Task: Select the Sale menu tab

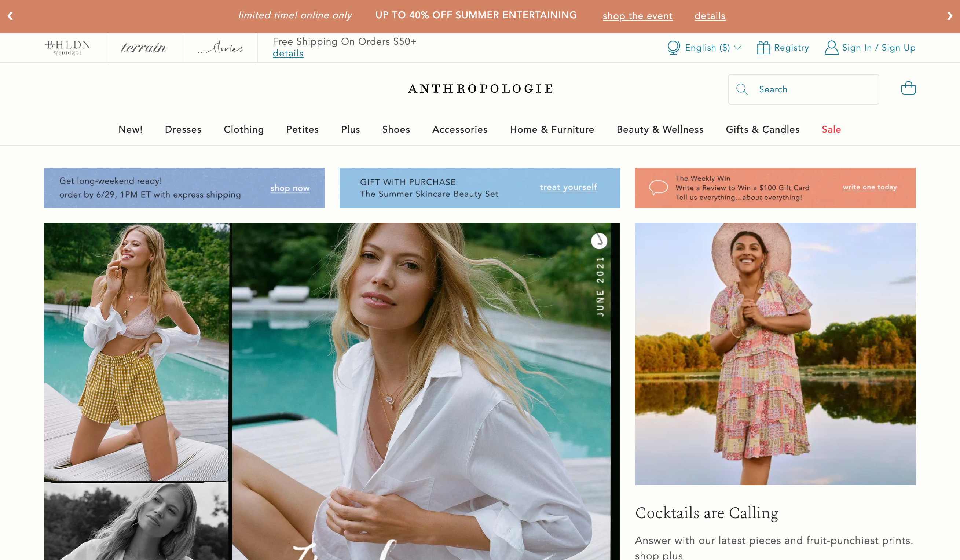Action: (831, 129)
